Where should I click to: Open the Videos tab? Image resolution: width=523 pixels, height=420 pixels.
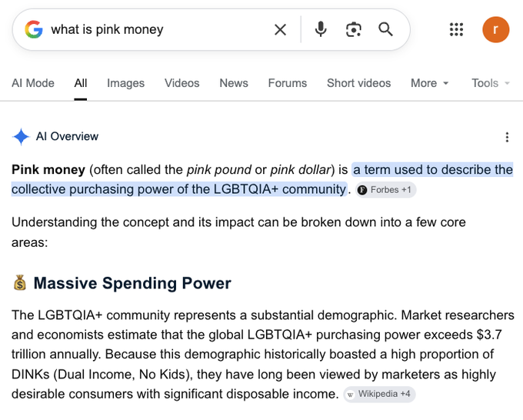(x=182, y=83)
